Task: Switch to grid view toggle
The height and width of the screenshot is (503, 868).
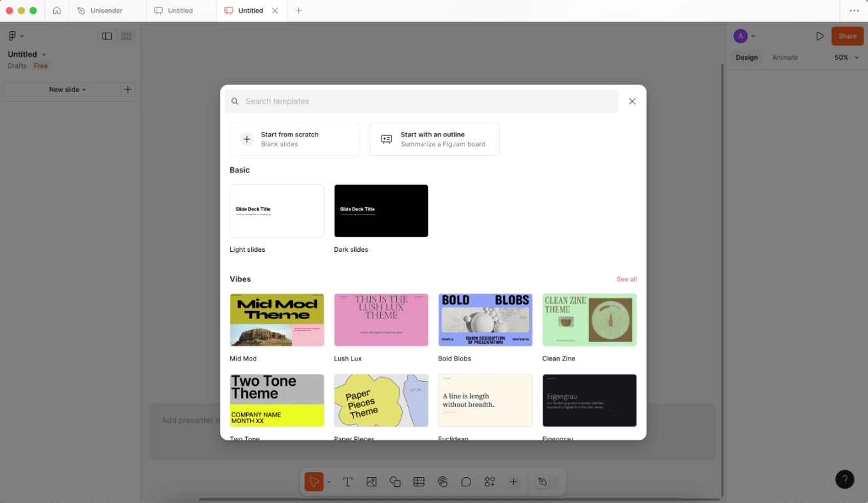Action: 126,36
